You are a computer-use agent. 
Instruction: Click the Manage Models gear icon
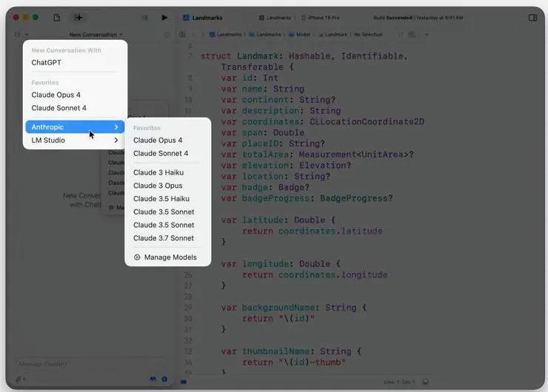click(x=137, y=257)
